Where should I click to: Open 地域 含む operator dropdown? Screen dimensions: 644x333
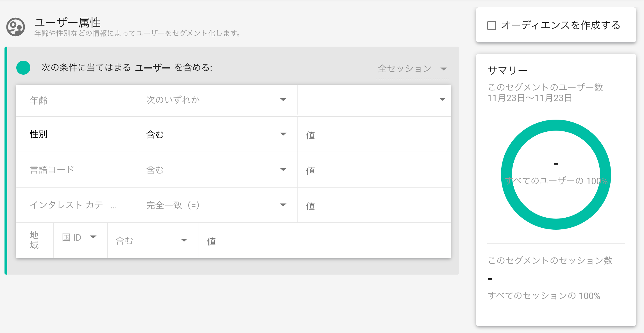[152, 241]
